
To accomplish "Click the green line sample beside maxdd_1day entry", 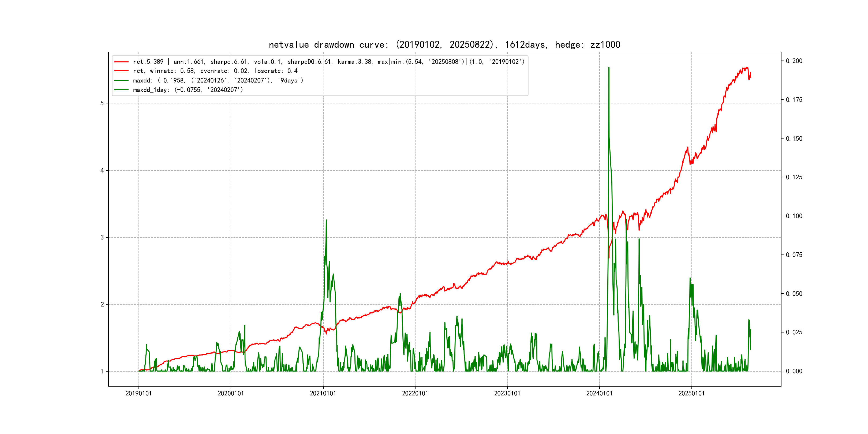I will [121, 90].
